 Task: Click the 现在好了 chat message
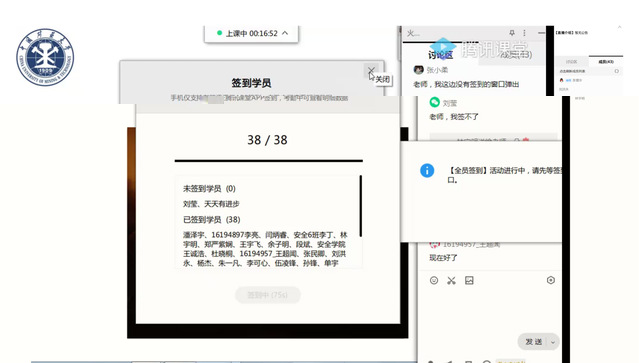[x=443, y=257]
